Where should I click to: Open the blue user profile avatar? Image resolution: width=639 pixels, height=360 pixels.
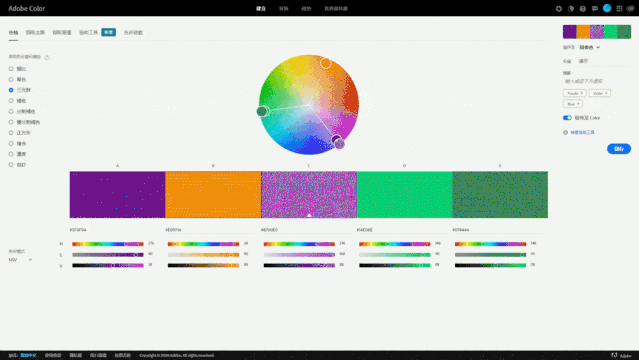(x=607, y=8)
